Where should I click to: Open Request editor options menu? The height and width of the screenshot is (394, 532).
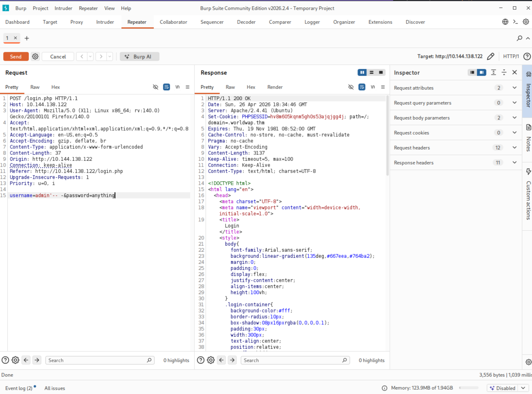(x=188, y=87)
